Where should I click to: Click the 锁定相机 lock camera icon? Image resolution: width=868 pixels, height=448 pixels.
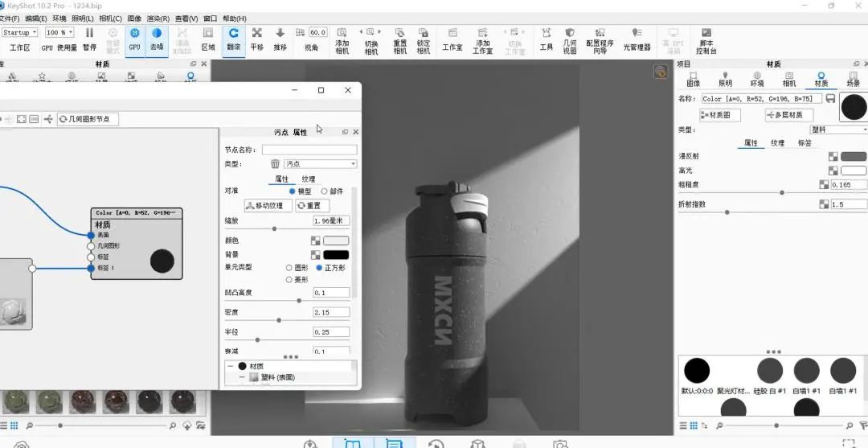(424, 33)
